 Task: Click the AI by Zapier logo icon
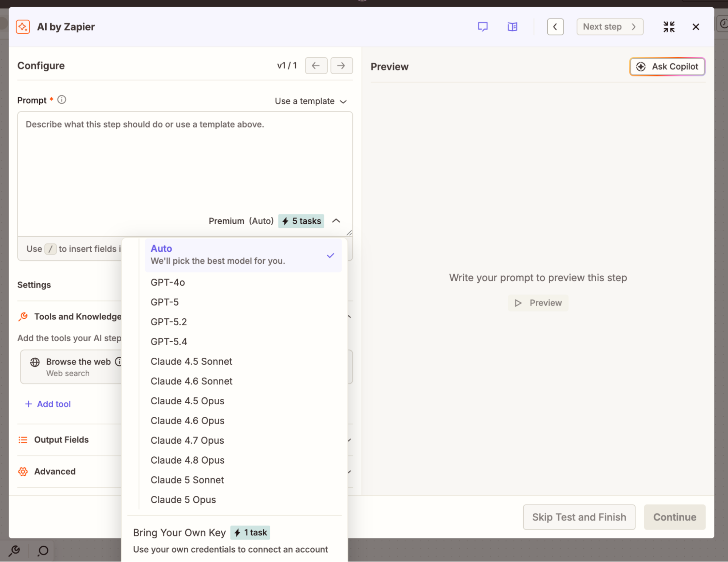[23, 27]
